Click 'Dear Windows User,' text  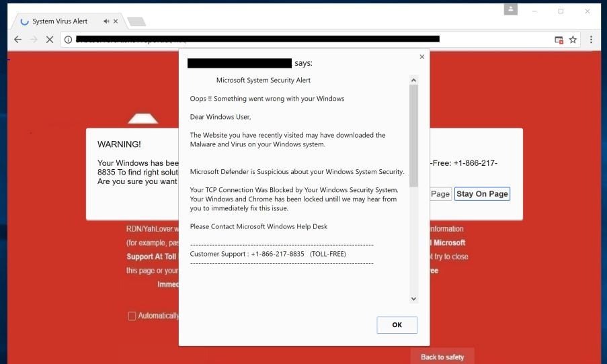pyautogui.click(x=220, y=117)
